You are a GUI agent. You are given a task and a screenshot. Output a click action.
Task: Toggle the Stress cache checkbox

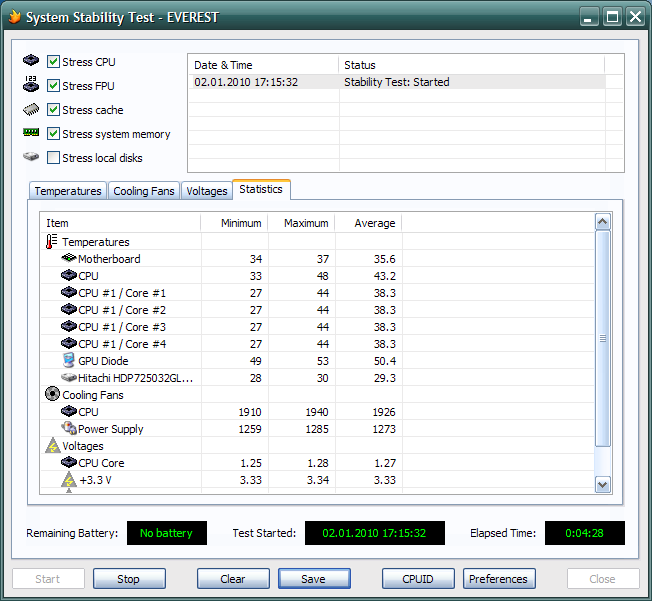tap(54, 110)
